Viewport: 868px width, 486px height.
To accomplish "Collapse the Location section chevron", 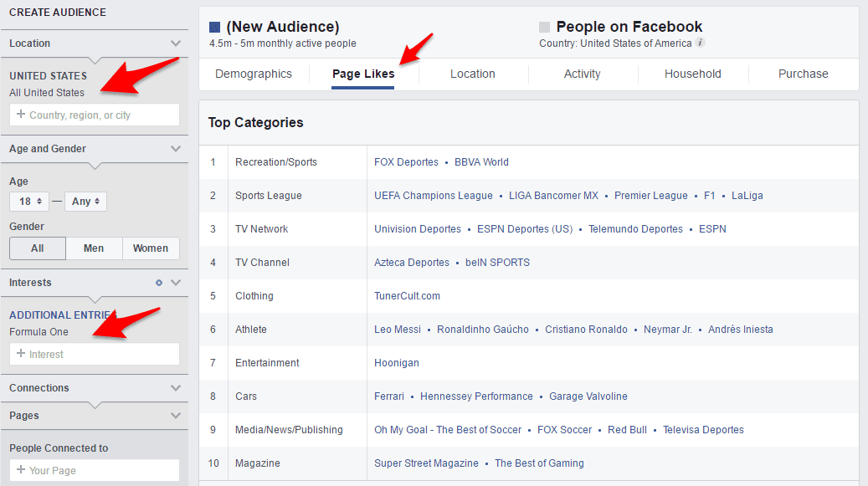I will pyautogui.click(x=176, y=43).
